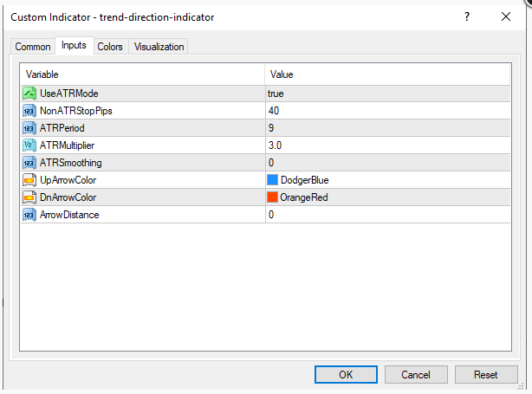Select the NonATRStopPips variable name

click(76, 111)
